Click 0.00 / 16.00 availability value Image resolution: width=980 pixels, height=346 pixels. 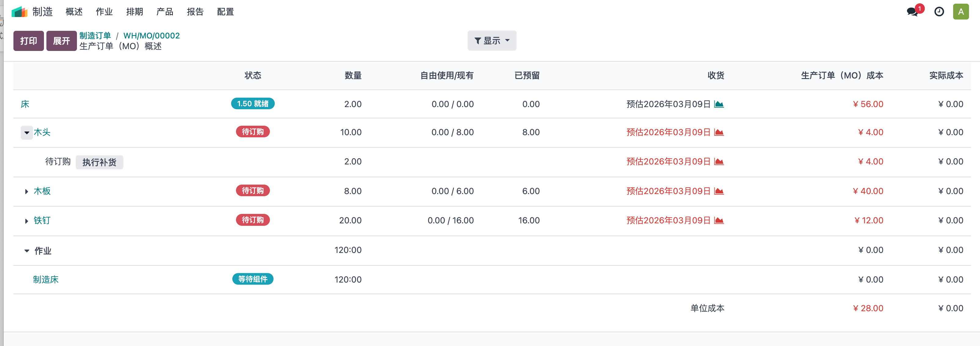click(x=451, y=220)
